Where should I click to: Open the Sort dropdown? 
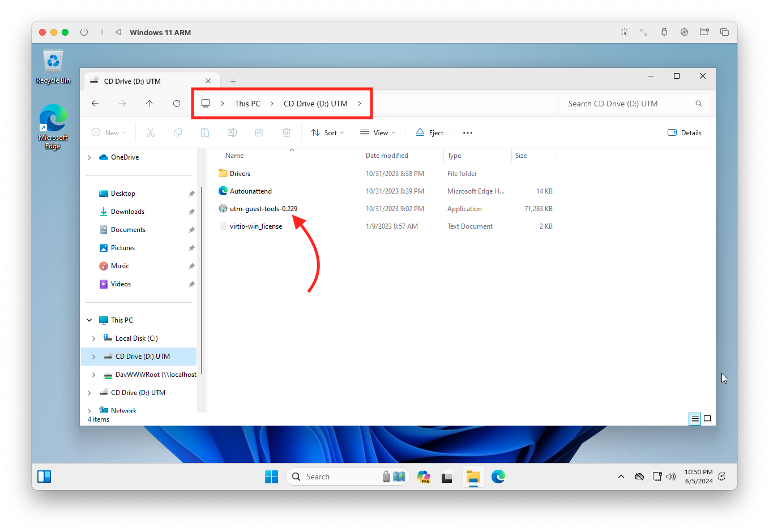pos(327,133)
